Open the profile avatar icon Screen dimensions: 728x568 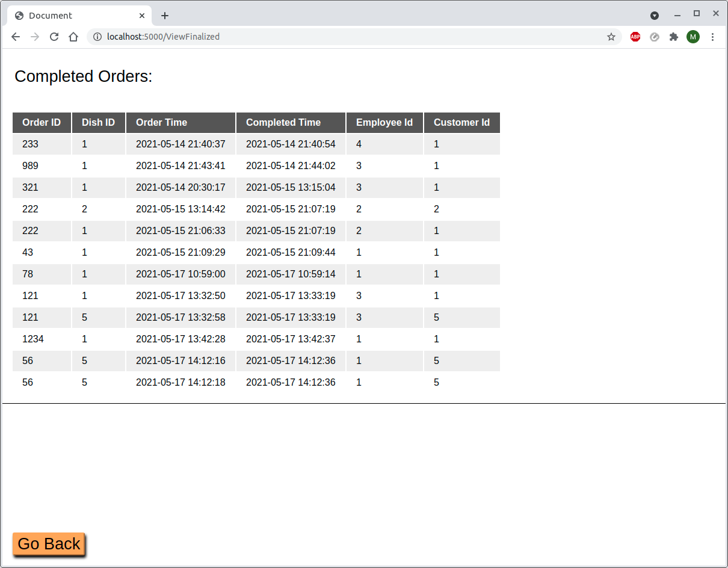coord(693,37)
